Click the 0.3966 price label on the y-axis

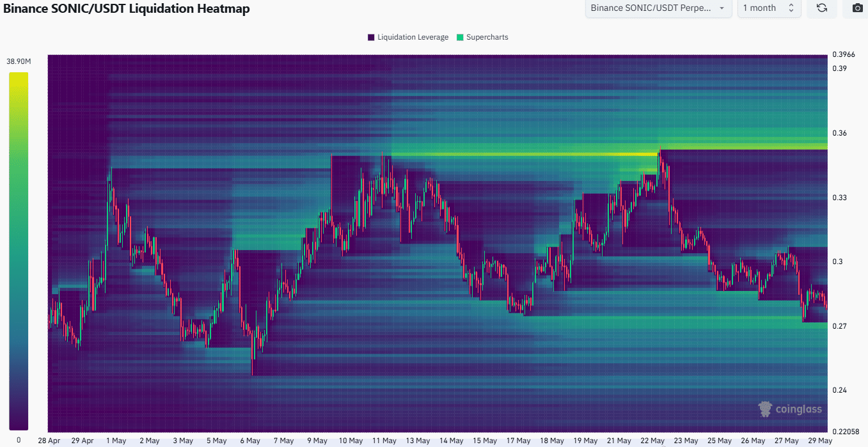click(x=844, y=55)
